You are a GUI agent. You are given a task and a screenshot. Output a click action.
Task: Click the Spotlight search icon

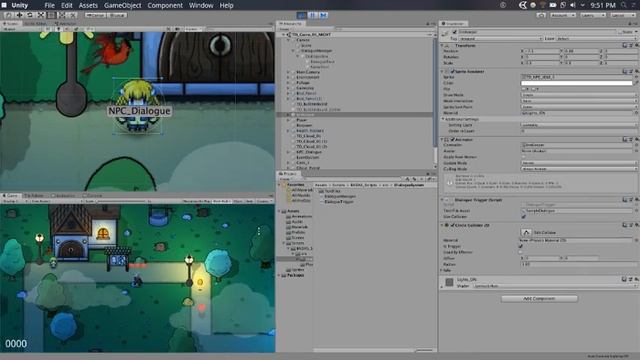pyautogui.click(x=624, y=5)
